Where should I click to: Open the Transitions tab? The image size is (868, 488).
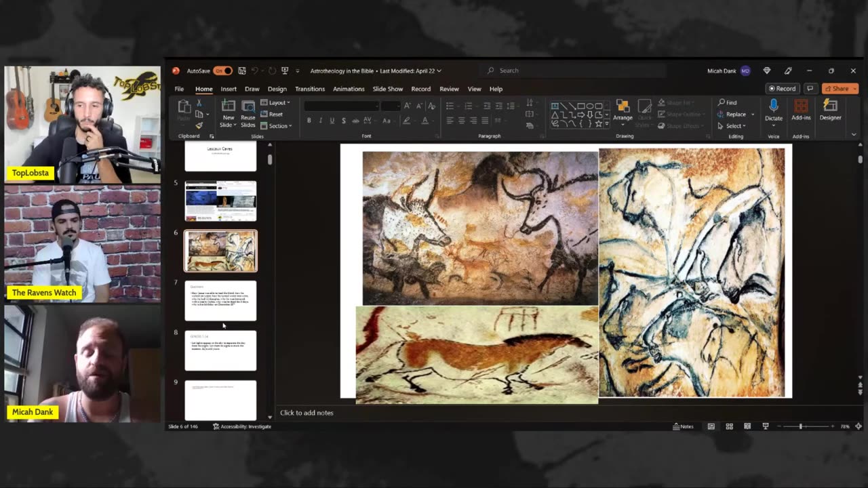[310, 89]
